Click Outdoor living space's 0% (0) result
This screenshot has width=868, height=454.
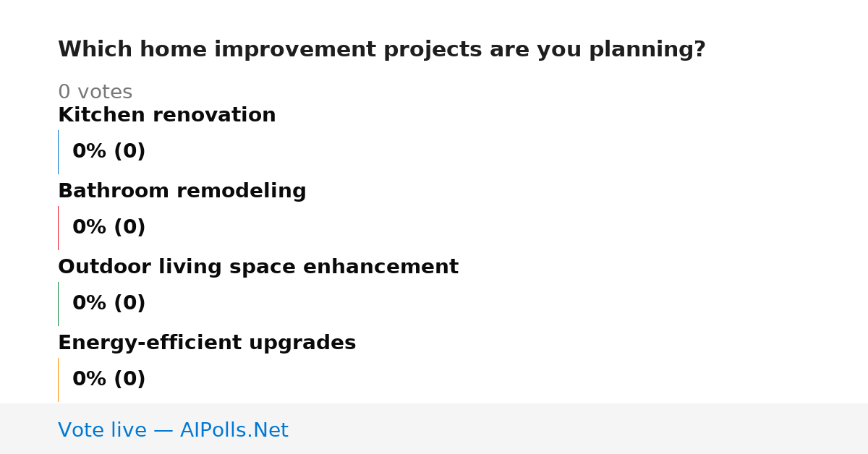pyautogui.click(x=109, y=304)
